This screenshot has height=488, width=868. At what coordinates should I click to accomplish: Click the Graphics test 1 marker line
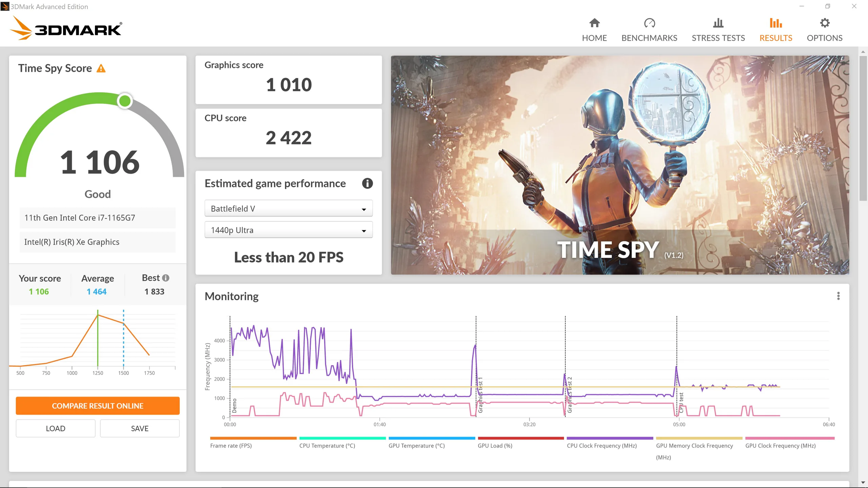[x=476, y=366]
